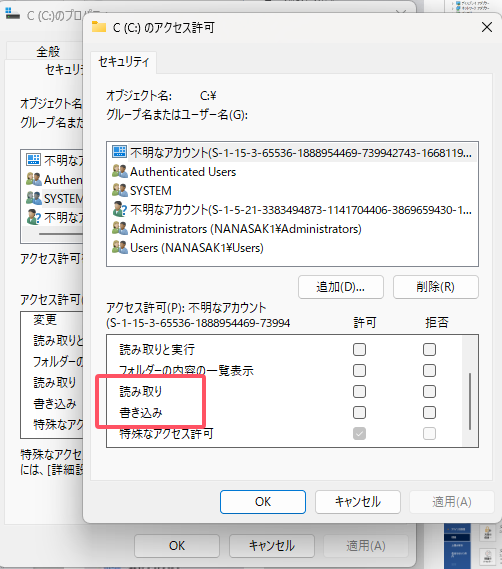Click the SYSTEM icon in the properties window behind

coord(34,198)
